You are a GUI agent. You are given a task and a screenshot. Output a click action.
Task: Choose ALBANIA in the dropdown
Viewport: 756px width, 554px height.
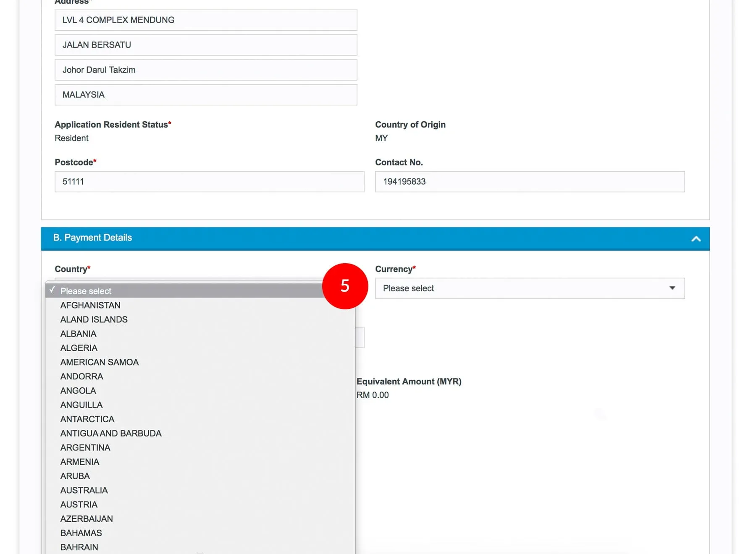point(78,334)
